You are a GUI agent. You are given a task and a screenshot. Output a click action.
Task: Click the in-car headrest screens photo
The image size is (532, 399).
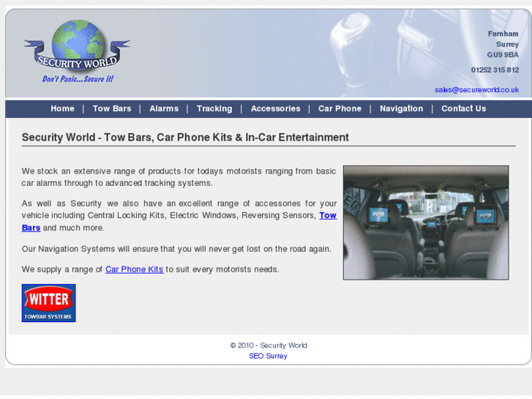(426, 223)
